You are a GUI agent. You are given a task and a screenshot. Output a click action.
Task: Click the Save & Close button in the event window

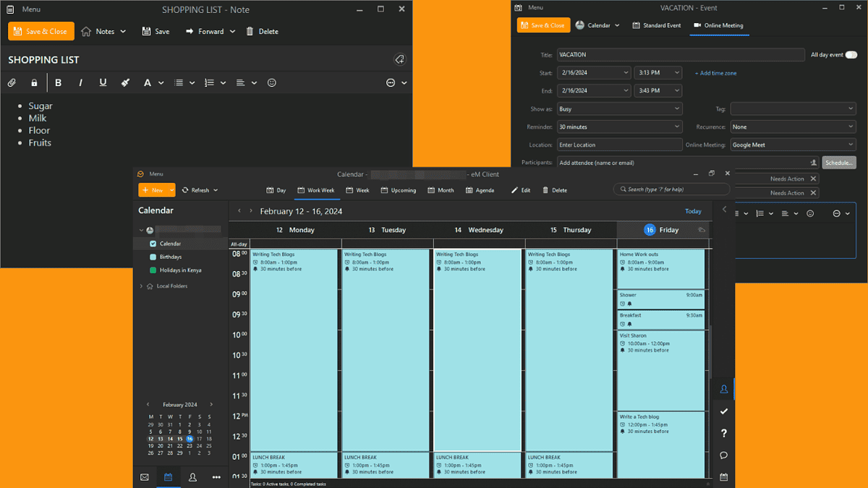543,25
